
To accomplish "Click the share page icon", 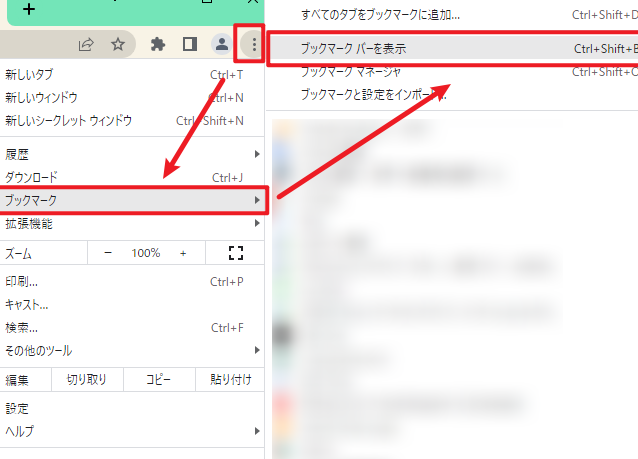I will point(86,44).
